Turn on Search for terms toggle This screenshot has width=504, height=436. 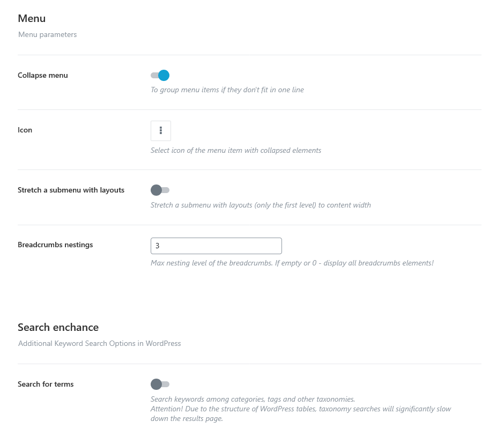(x=160, y=384)
